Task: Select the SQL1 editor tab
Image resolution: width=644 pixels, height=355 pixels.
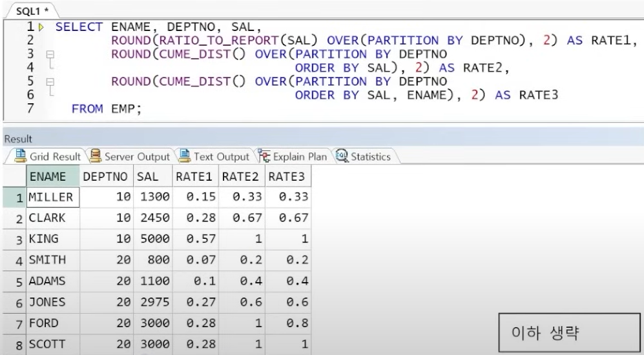Action: 32,11
